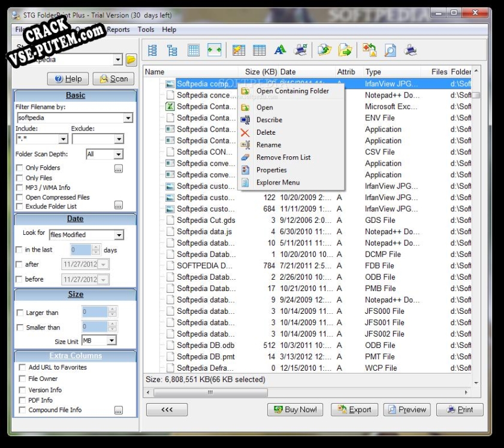Image resolution: width=504 pixels, height=448 pixels.
Task: Click the printer icon at toolbar's right end
Action: click(x=411, y=51)
